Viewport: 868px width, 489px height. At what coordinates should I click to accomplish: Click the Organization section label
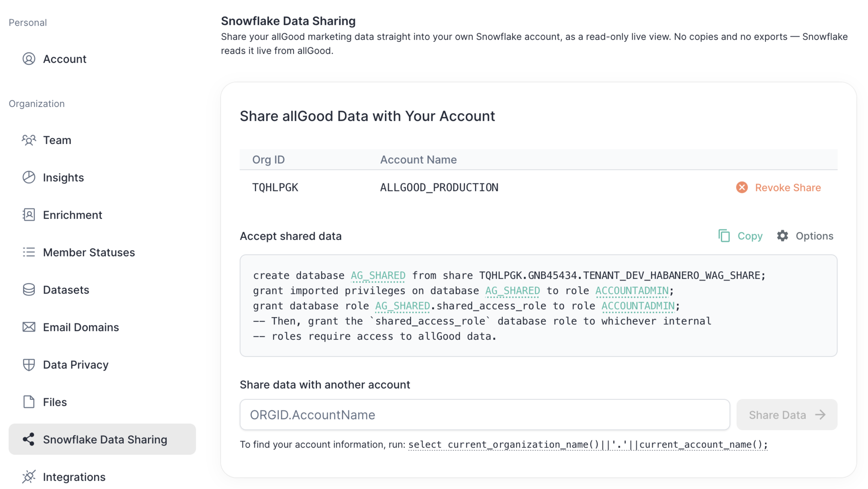click(x=37, y=104)
